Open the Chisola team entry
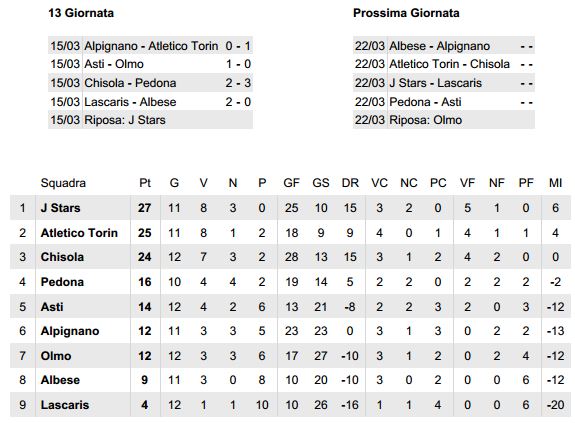 (x=62, y=257)
